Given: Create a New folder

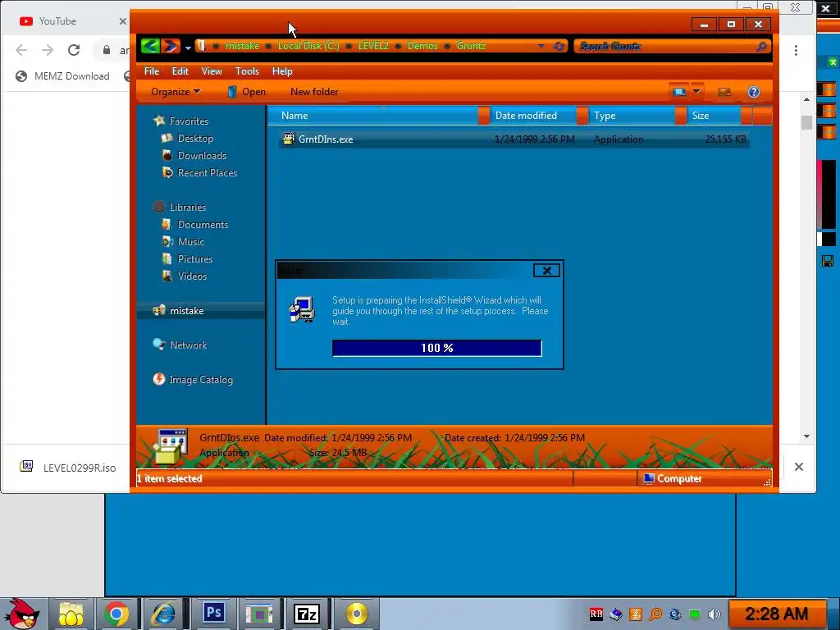Looking at the screenshot, I should [314, 92].
